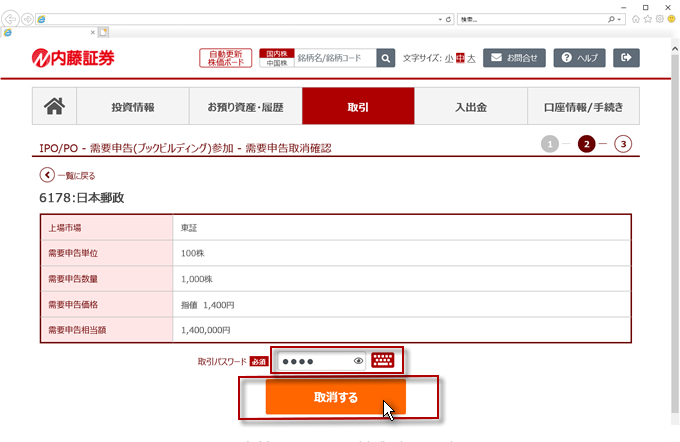Viewport: 680px width, 442px height.
Task: Click the 一覧に戻る back arrow icon
Action: tap(47, 175)
